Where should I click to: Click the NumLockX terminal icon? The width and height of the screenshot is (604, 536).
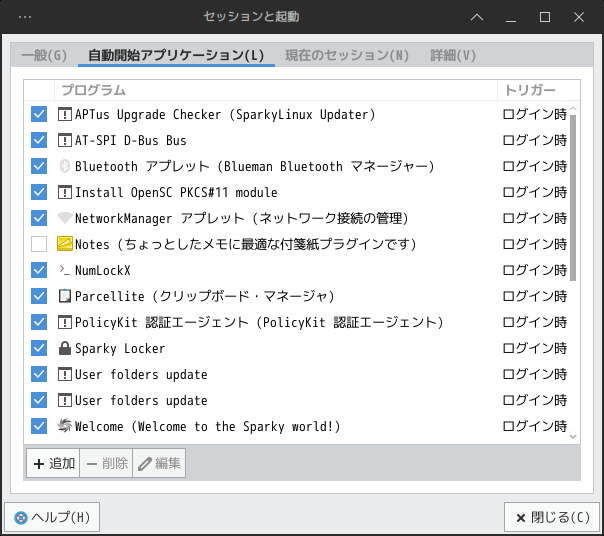click(64, 270)
